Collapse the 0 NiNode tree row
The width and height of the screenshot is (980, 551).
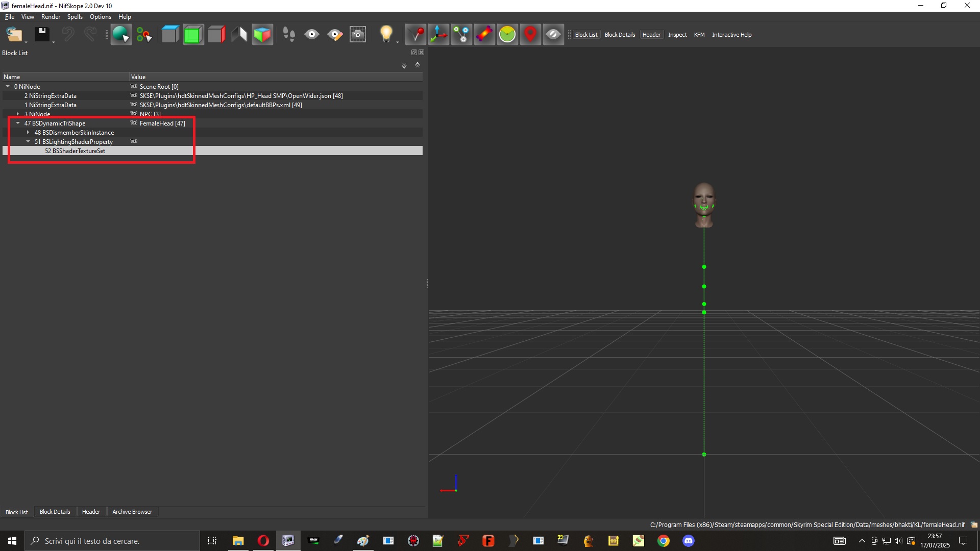click(8, 86)
